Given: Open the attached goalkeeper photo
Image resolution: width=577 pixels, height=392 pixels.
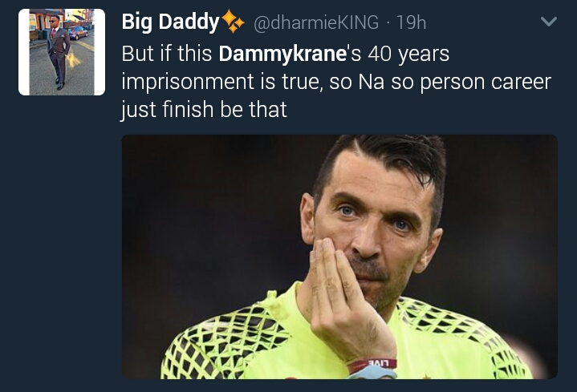Looking at the screenshot, I should tap(339, 257).
